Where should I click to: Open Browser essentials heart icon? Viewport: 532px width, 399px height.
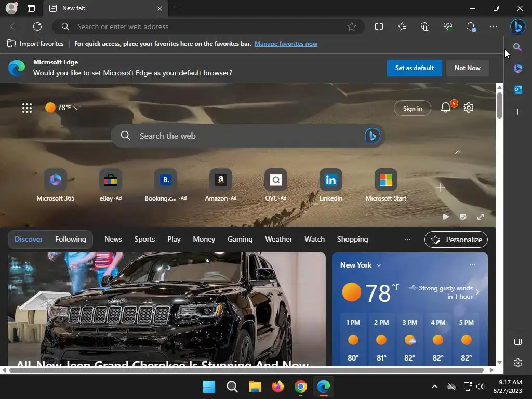(448, 26)
